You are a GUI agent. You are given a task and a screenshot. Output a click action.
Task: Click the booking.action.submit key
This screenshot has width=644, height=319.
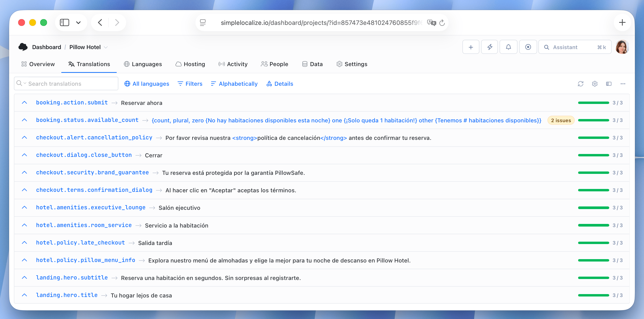coord(72,103)
